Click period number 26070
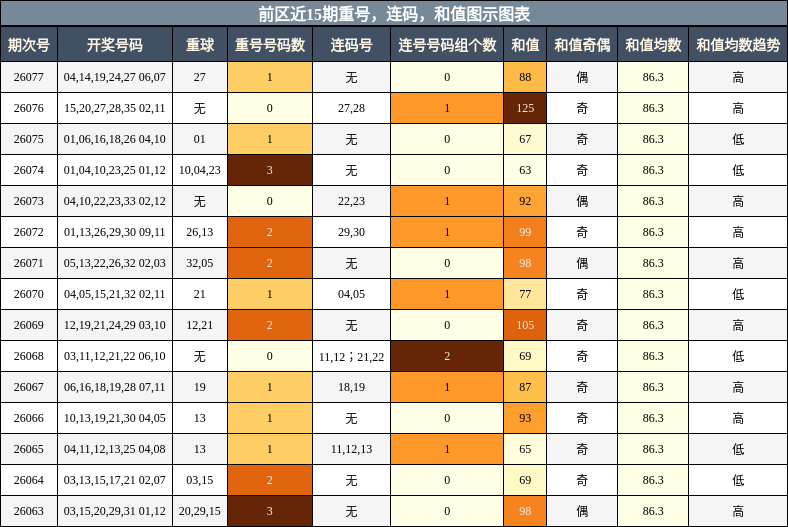This screenshot has width=788, height=527. [29, 294]
